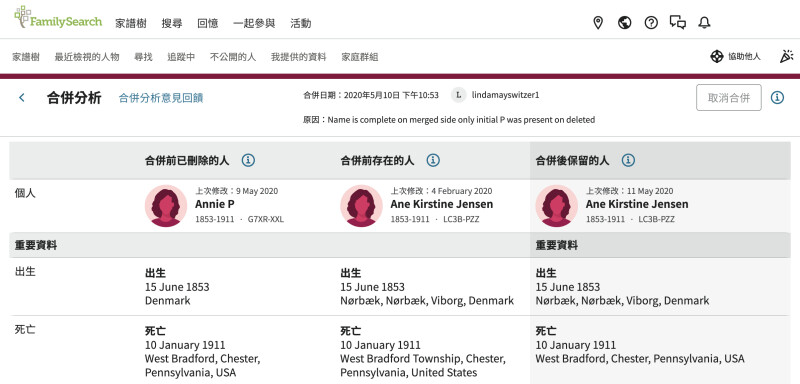This screenshot has height=384, width=800.
Task: Click the 合併分析 page heading
Action: point(74,97)
